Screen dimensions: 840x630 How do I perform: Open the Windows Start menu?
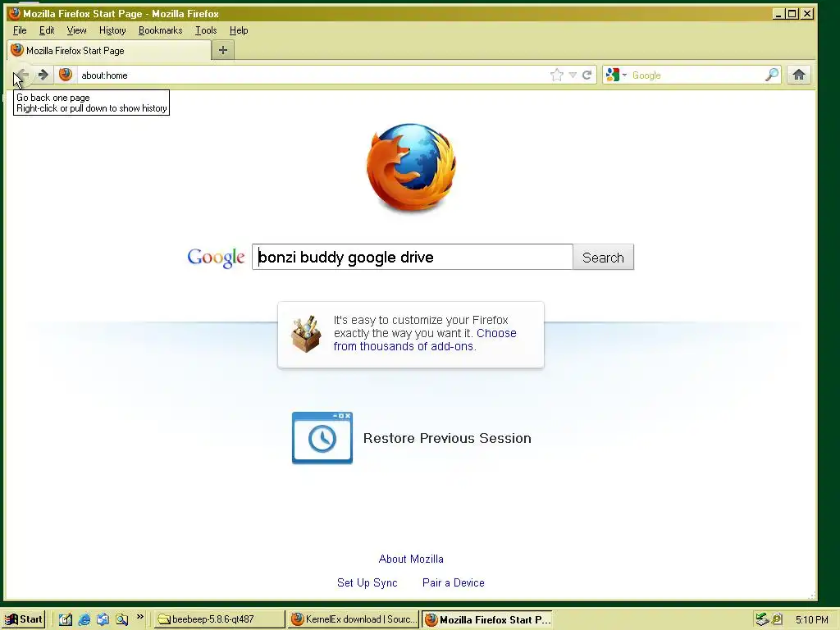coord(24,619)
